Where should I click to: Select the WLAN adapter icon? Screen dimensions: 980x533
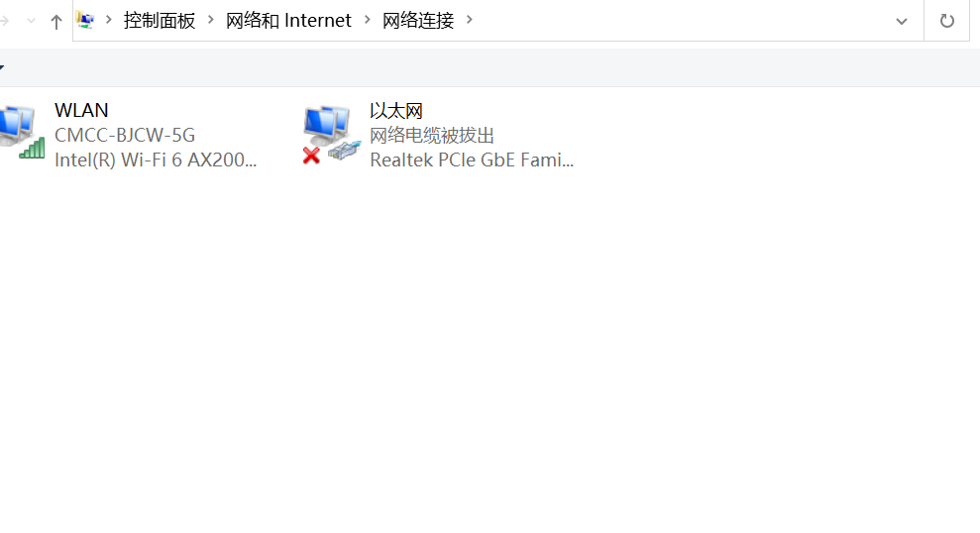coord(23,132)
